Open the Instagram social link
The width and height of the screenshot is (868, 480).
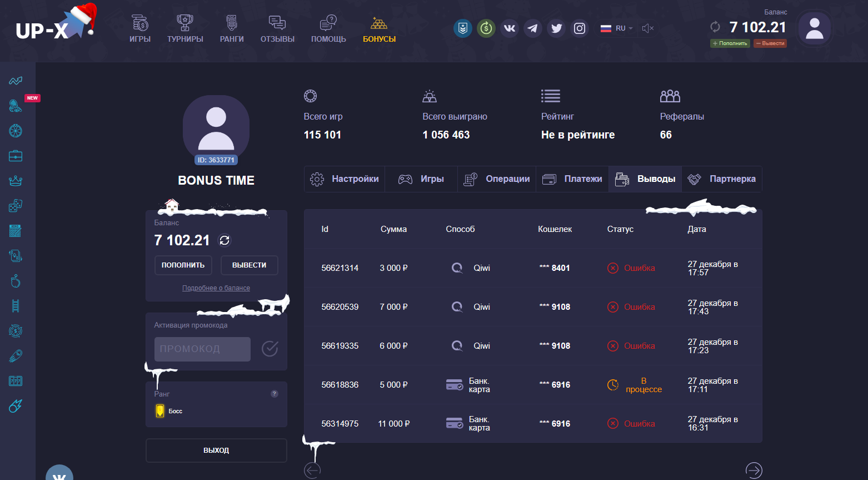pos(580,28)
